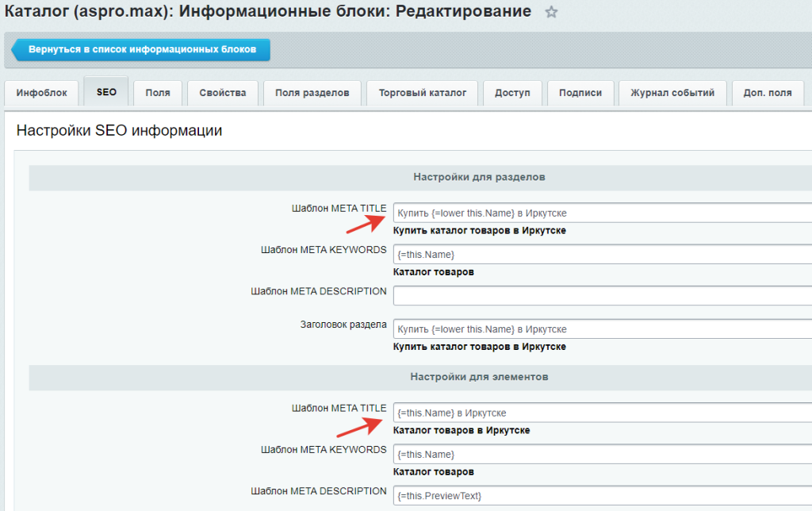Focus sections META KEYWORDS template field
This screenshot has width=812, height=511.
pyautogui.click(x=603, y=255)
